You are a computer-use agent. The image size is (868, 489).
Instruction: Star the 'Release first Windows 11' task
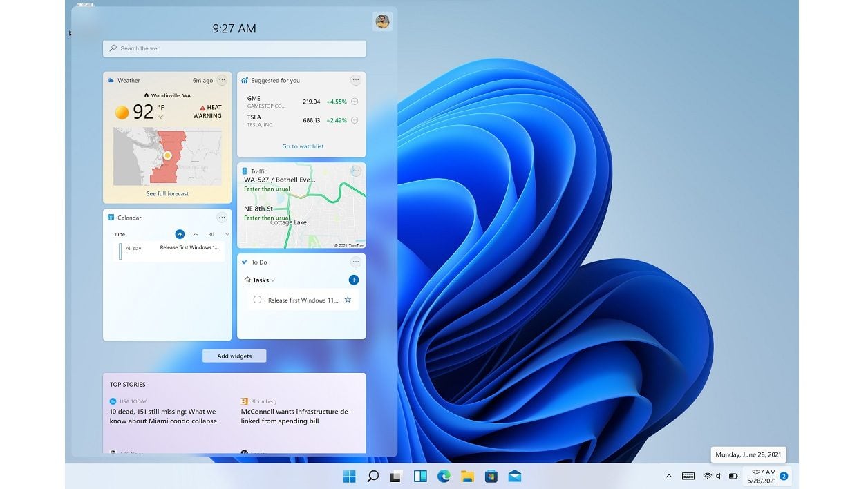coord(348,300)
